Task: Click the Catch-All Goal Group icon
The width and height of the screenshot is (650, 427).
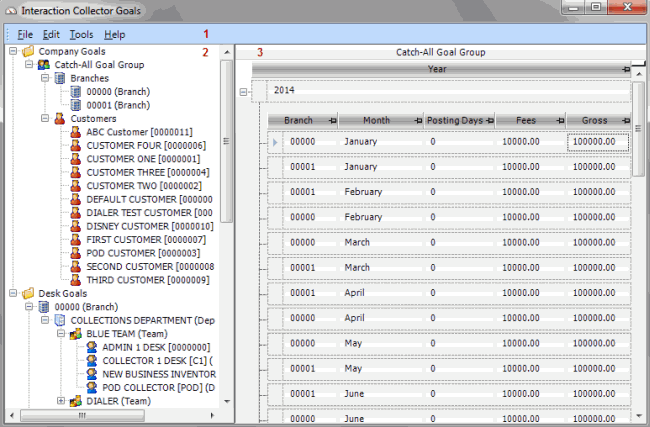Action: coord(44,64)
